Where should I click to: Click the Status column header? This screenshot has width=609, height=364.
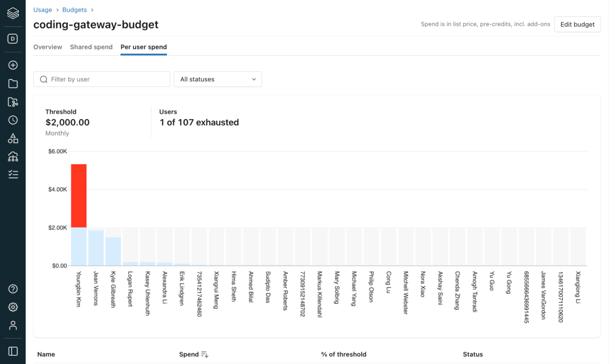pos(473,354)
